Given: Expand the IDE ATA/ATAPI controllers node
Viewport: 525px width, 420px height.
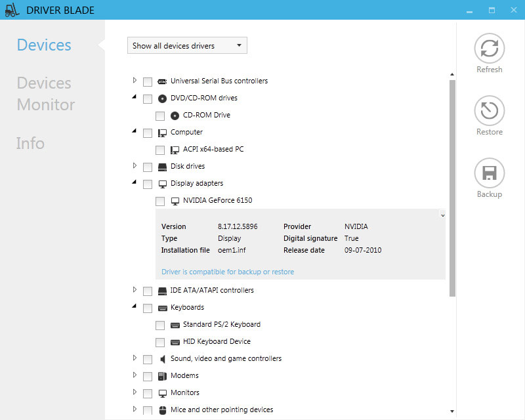Looking at the screenshot, I should point(135,289).
